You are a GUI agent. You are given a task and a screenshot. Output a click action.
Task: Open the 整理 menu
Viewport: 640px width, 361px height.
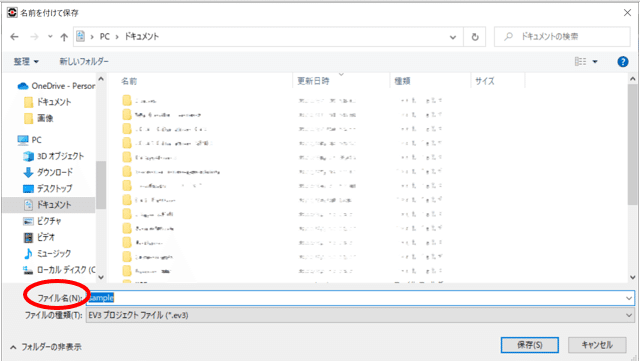[x=26, y=61]
